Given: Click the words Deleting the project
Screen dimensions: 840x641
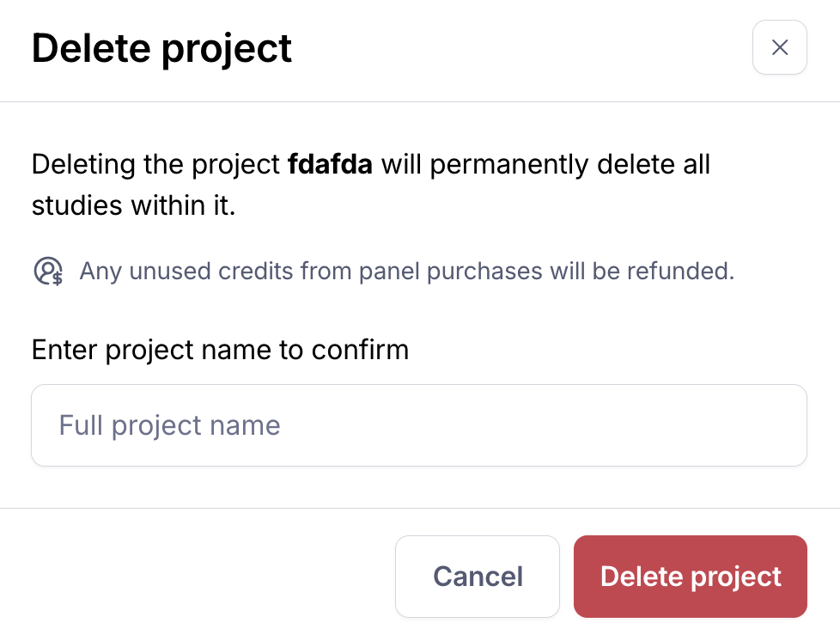Looking at the screenshot, I should 155,164.
